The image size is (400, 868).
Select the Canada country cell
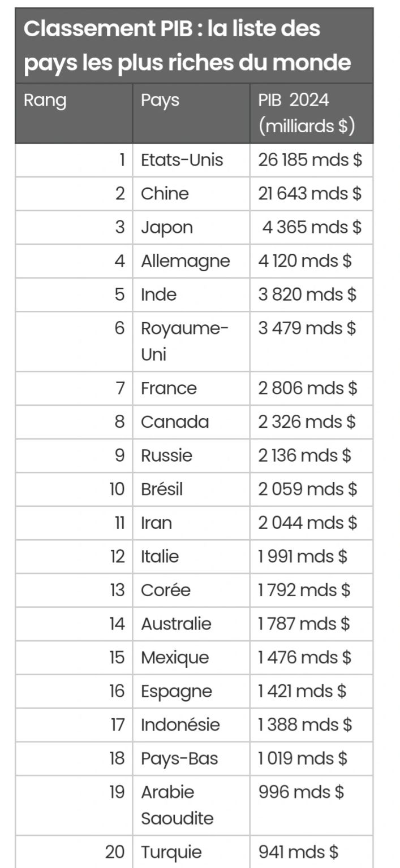coord(191,422)
